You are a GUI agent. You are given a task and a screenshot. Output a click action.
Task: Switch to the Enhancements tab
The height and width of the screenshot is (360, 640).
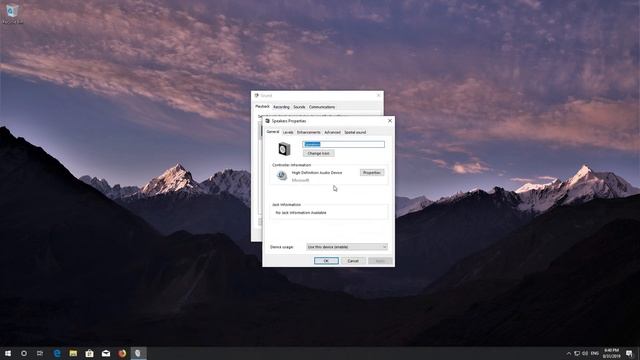tap(309, 132)
